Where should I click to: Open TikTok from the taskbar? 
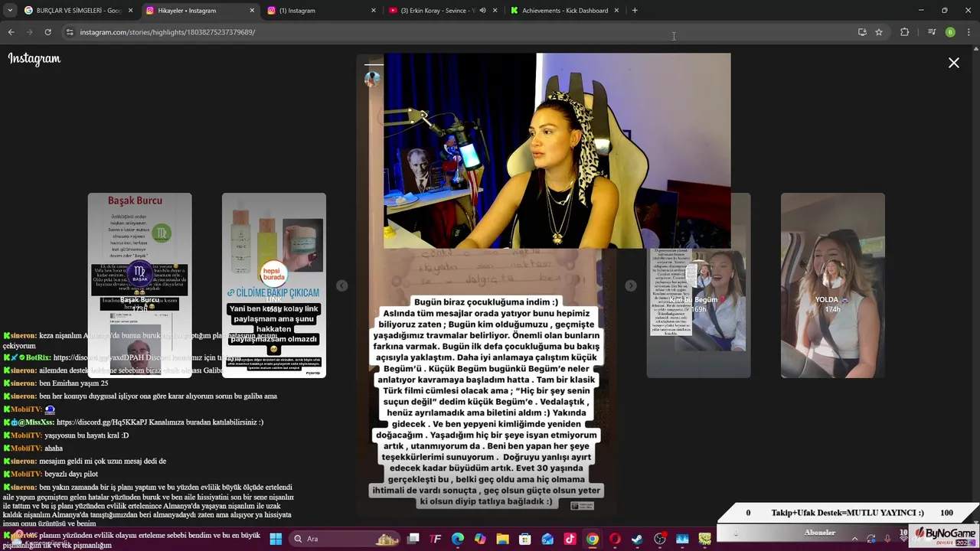click(x=570, y=539)
